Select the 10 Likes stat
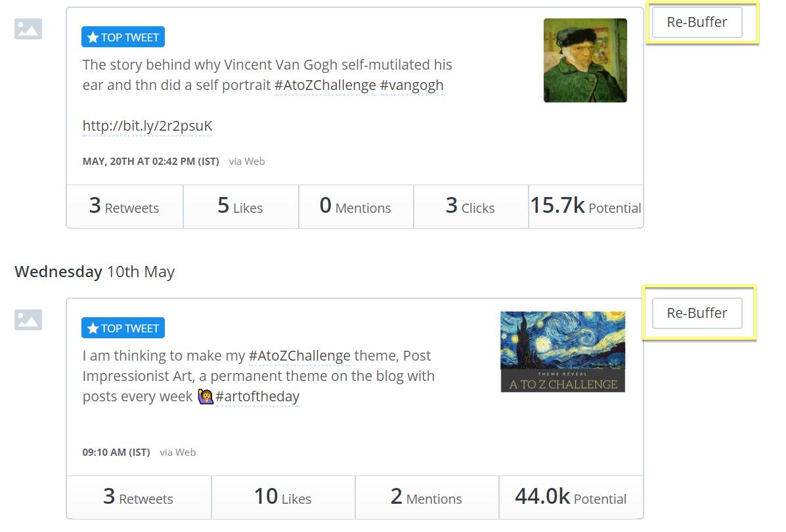The height and width of the screenshot is (532, 786). tap(283, 497)
